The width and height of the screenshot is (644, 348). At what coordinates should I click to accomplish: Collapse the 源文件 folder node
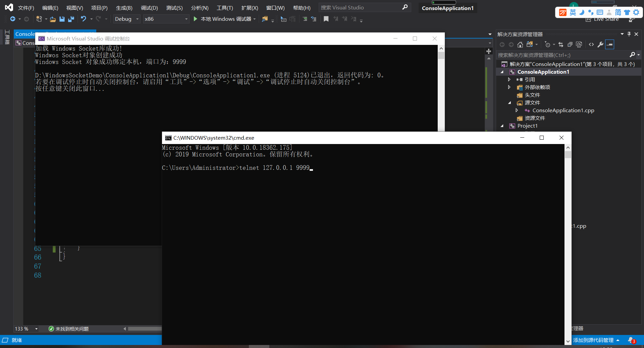pyautogui.click(x=509, y=103)
